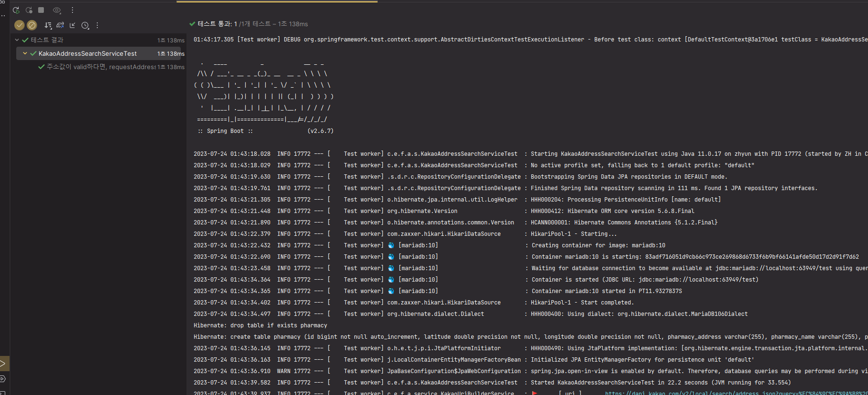Open the eye watch-options dropdown in run toolbar

point(57,10)
